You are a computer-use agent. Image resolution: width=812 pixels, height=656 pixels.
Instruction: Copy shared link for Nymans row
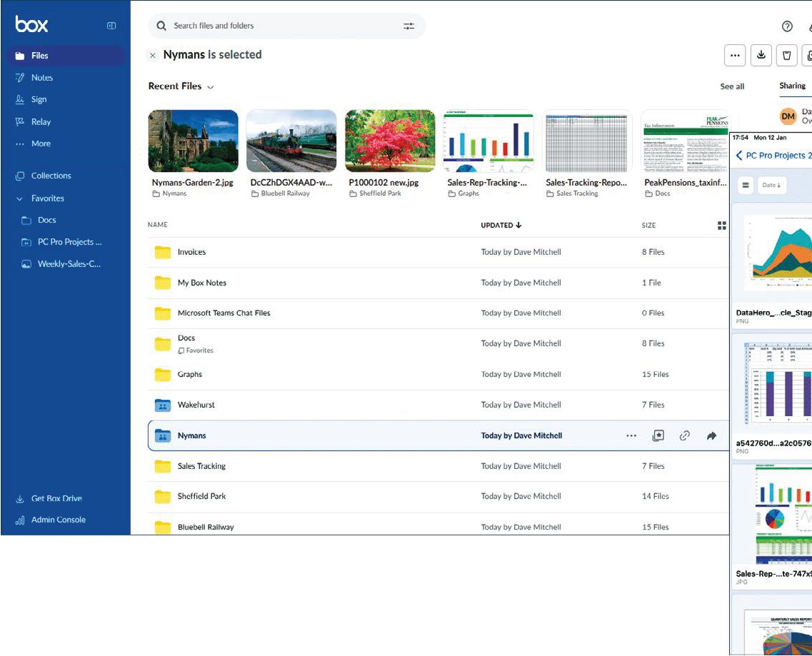[684, 435]
